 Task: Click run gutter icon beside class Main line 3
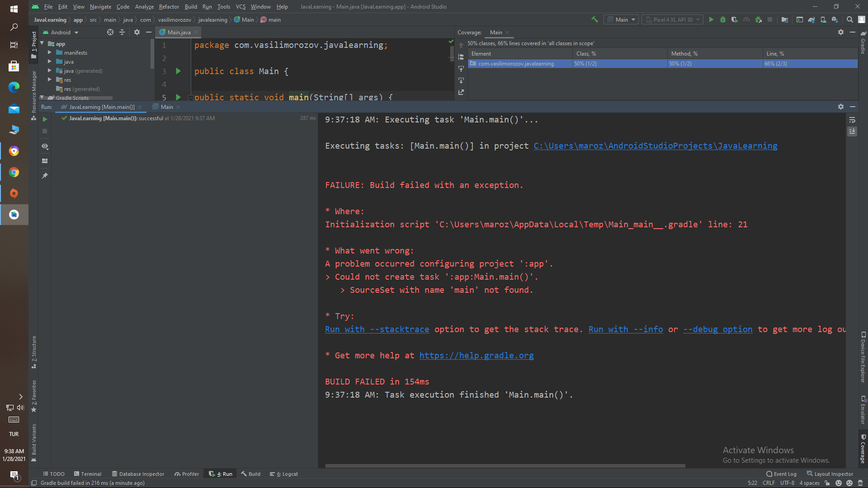(x=178, y=71)
